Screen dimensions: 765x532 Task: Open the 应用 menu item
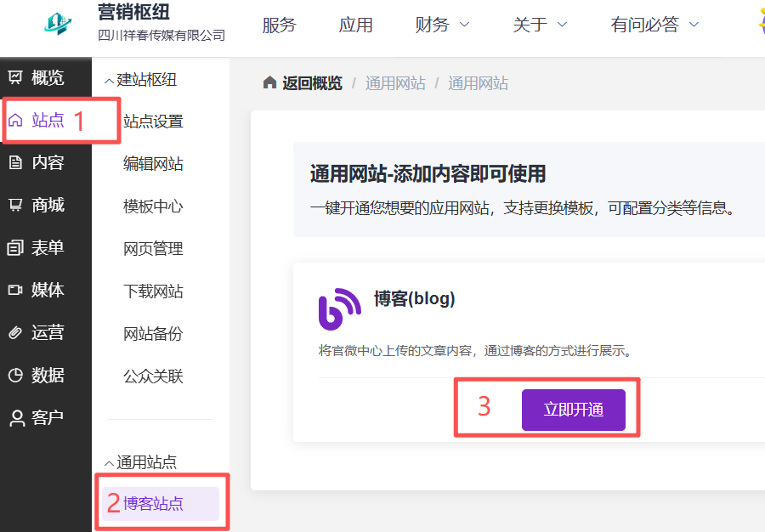click(x=356, y=25)
